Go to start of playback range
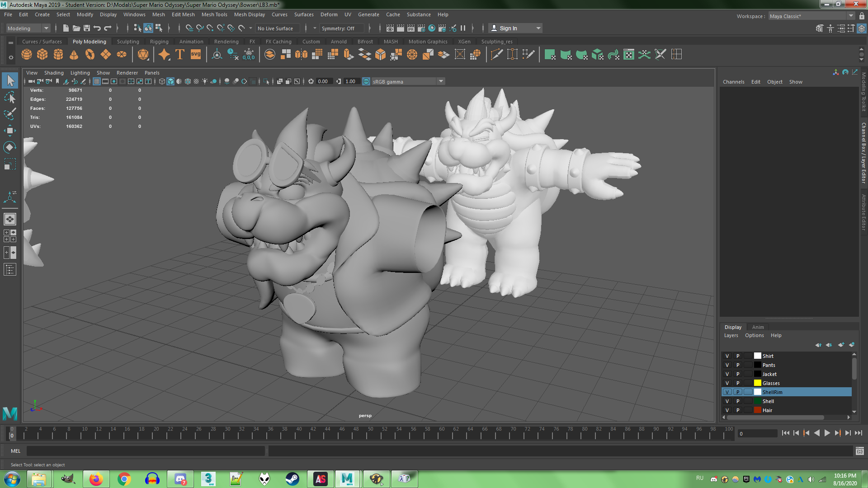The height and width of the screenshot is (488, 868). coord(785,433)
